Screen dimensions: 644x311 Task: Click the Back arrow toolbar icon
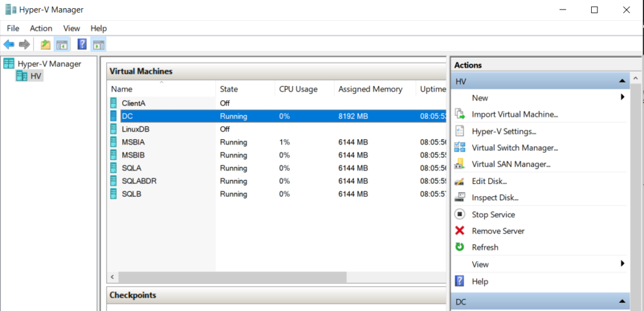tap(9, 45)
